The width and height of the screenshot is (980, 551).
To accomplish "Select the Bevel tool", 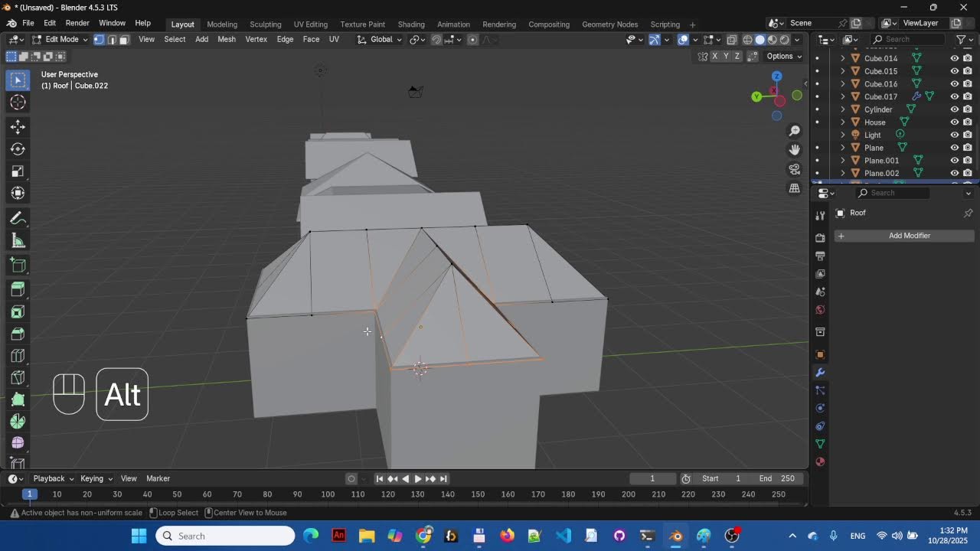I will click(18, 334).
